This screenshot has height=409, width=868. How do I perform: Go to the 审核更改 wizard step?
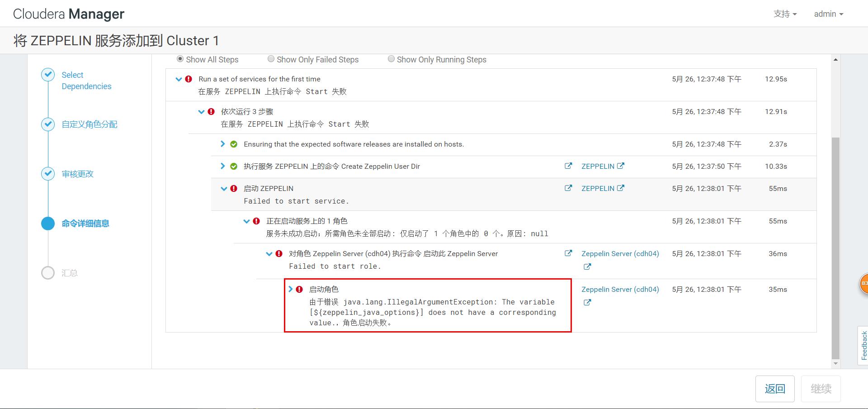(x=77, y=174)
